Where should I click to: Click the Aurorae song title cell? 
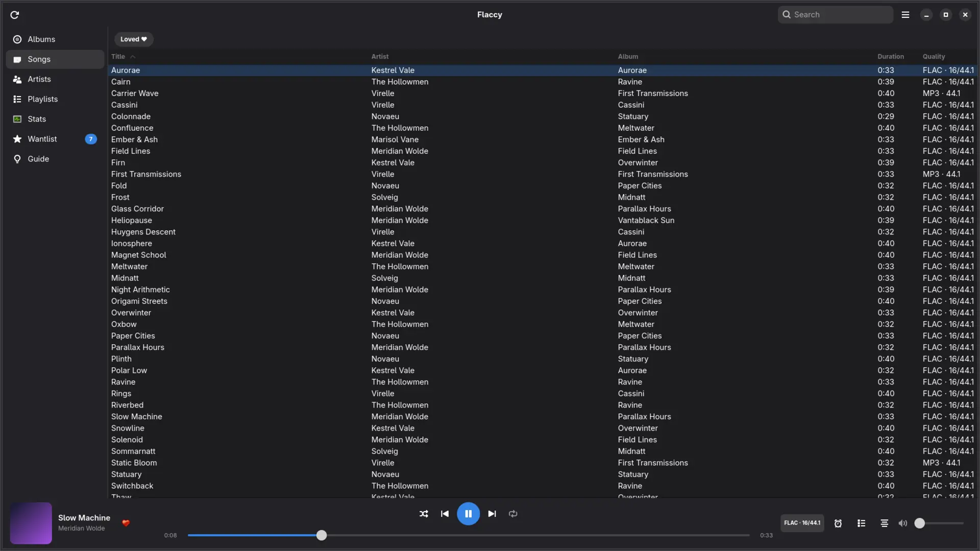[x=126, y=70]
